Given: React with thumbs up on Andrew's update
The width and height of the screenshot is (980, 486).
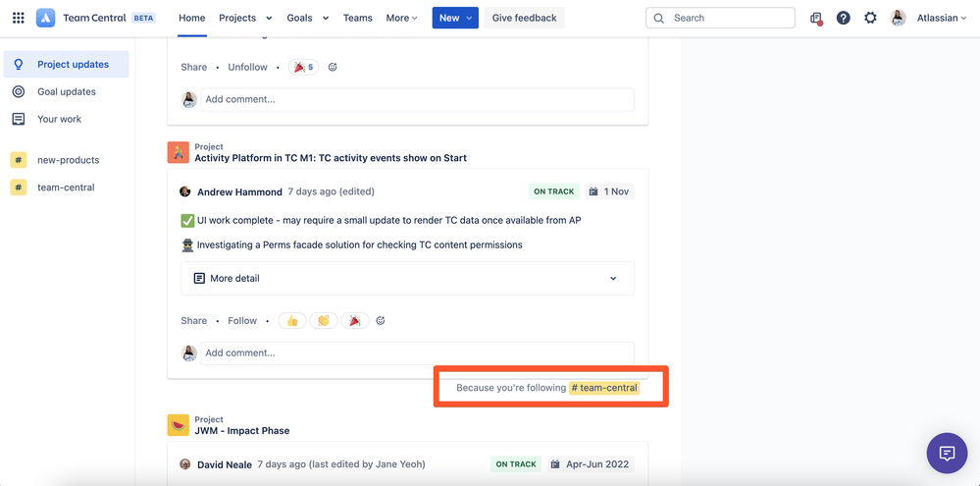Looking at the screenshot, I should (292, 321).
